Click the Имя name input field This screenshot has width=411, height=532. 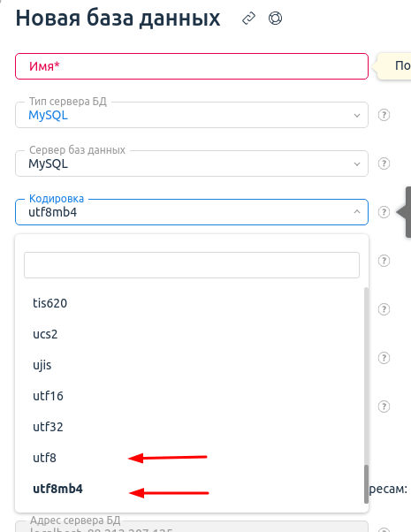click(192, 66)
